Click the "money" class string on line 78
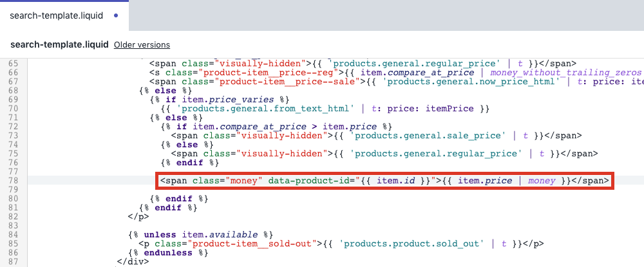This screenshot has height=267, width=644. pyautogui.click(x=244, y=180)
